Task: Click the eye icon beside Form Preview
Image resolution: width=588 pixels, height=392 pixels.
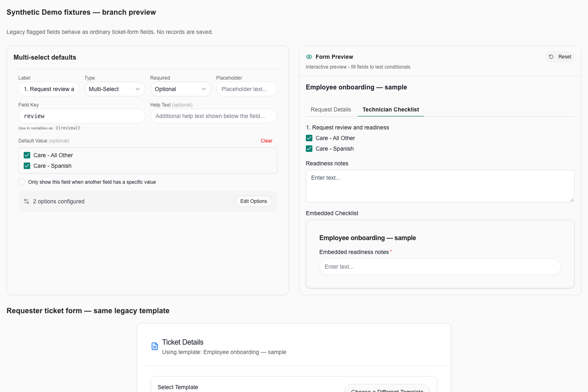Action: 309,57
